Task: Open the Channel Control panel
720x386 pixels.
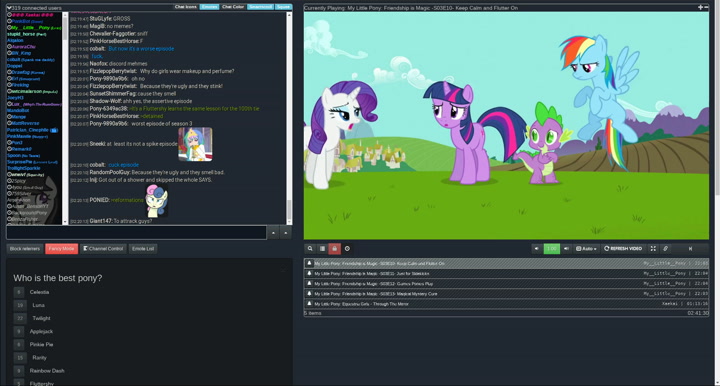Action: 103,249
